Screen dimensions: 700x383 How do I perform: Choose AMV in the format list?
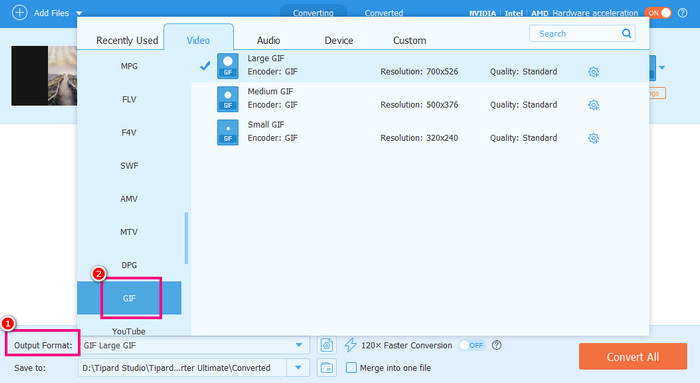click(x=129, y=199)
